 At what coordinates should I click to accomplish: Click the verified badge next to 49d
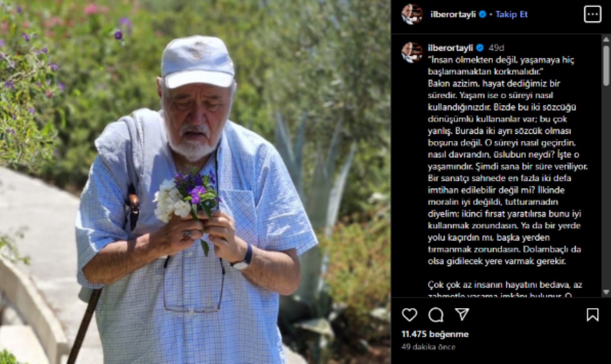(480, 47)
